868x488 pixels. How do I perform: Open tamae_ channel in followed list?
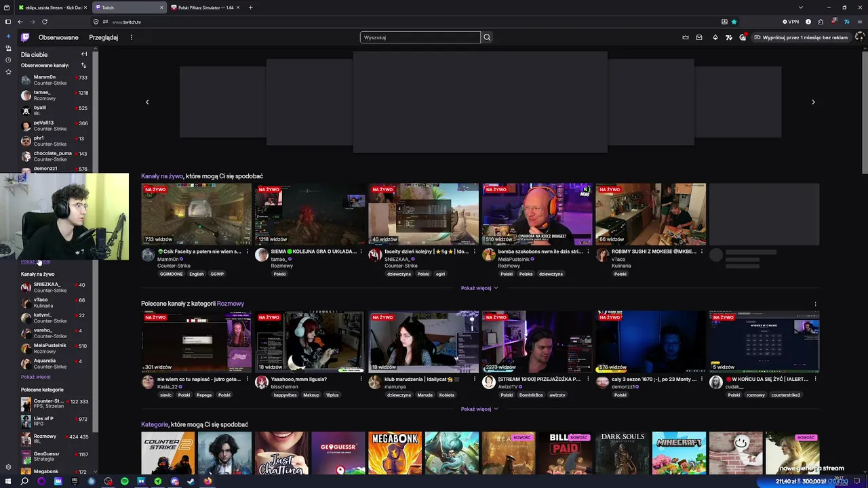pyautogui.click(x=54, y=96)
